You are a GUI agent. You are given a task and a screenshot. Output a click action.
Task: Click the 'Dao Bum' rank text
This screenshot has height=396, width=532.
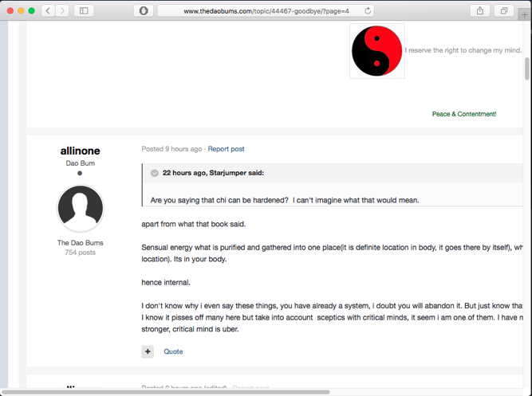point(80,163)
